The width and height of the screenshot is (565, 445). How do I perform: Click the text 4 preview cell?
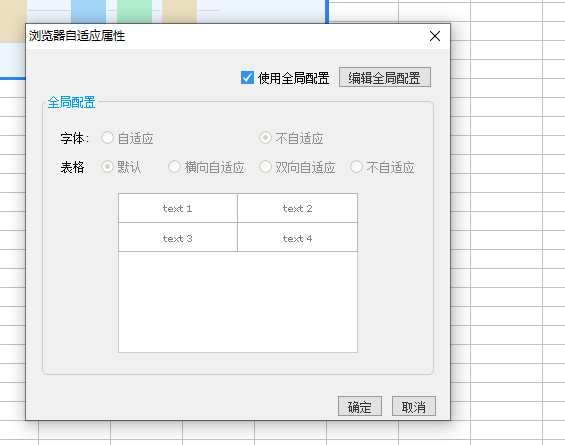coord(297,237)
